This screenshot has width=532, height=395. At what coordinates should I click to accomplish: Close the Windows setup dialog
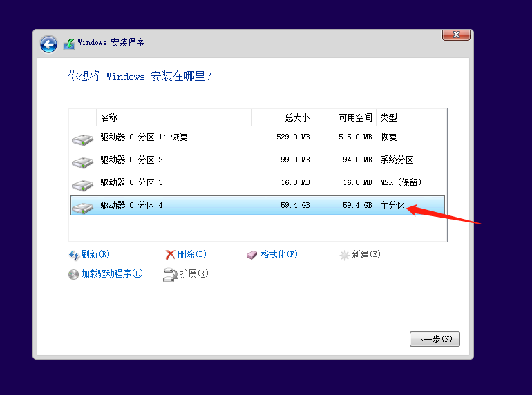(x=456, y=35)
